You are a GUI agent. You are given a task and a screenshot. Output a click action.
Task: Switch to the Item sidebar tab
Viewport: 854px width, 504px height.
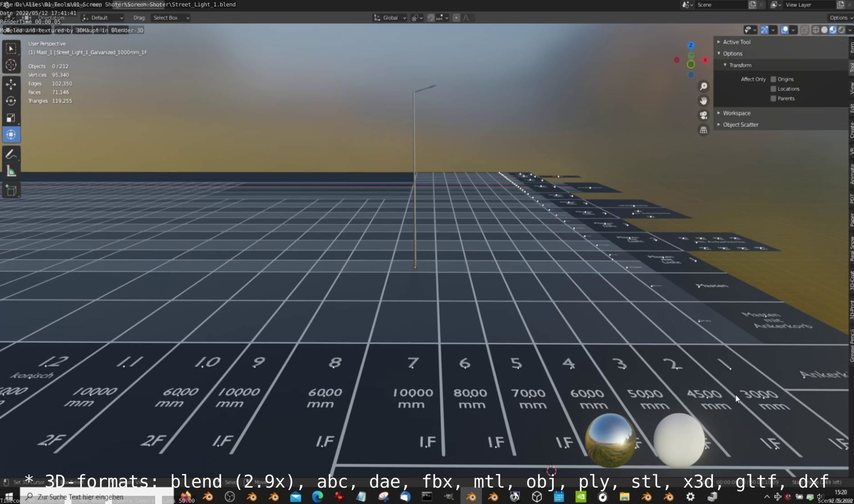tap(851, 47)
